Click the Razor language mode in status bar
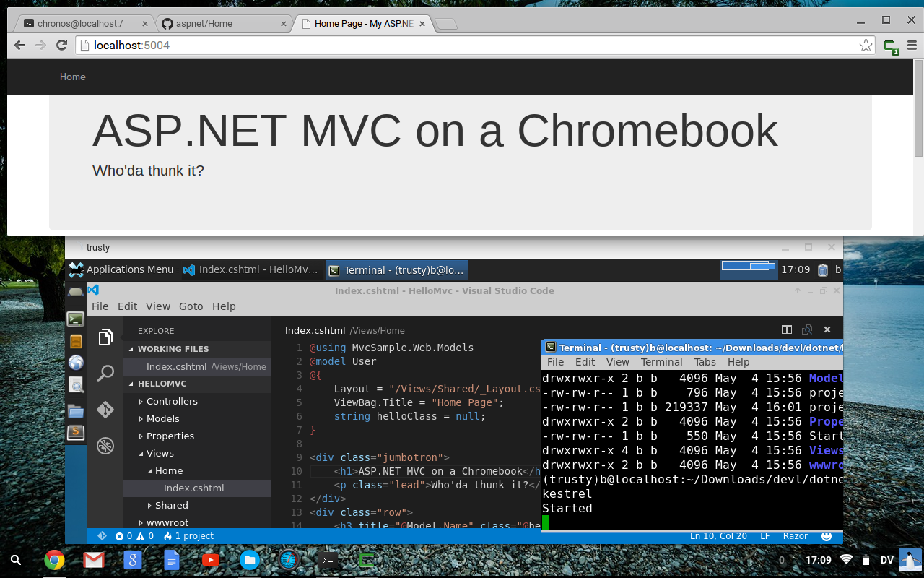 click(x=796, y=536)
